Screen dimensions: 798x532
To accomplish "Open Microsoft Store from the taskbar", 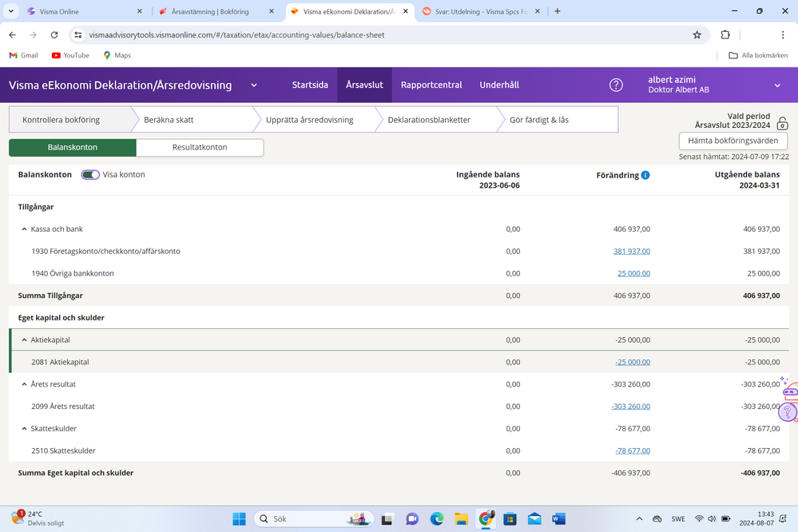I will [510, 518].
